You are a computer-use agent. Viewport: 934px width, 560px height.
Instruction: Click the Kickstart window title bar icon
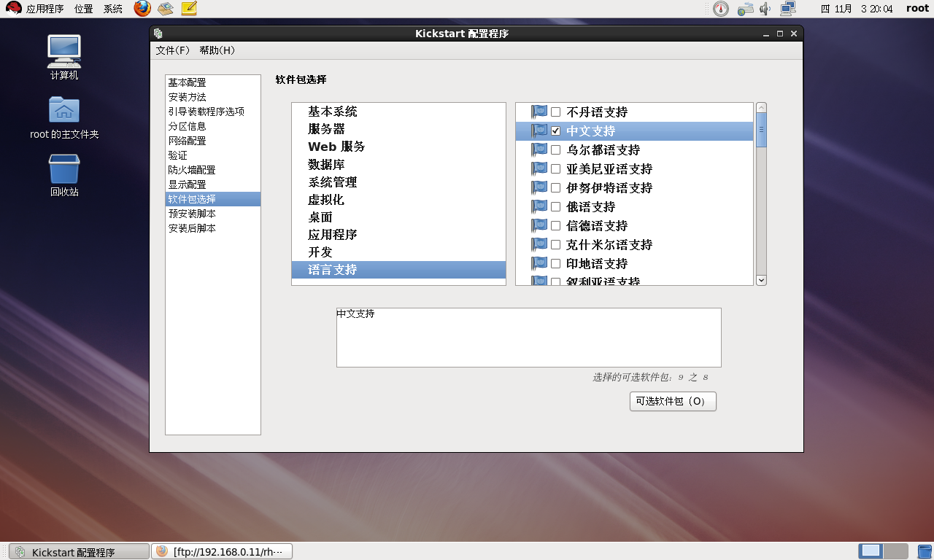point(158,34)
